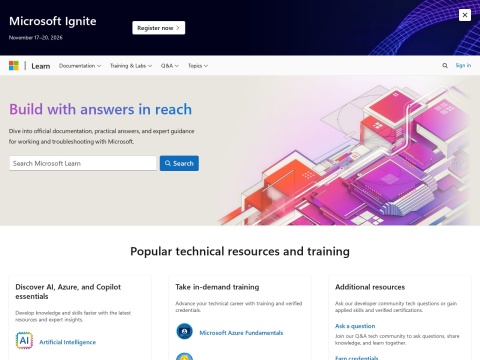Expand the Q&A menu

click(170, 66)
